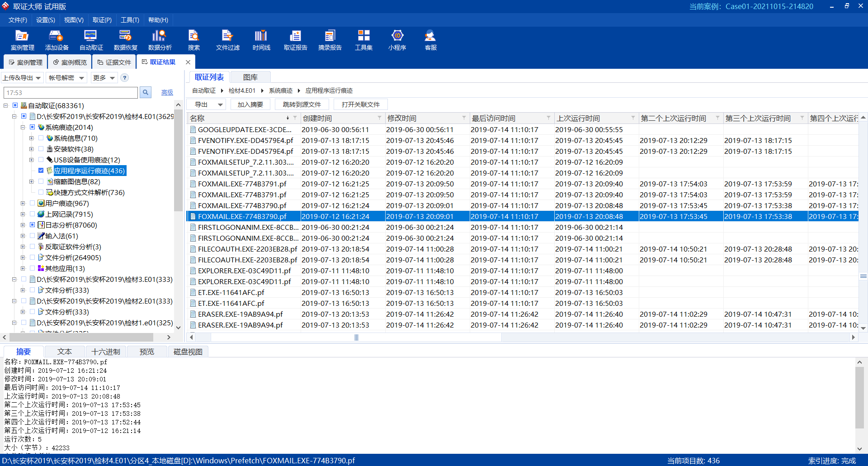868x466 pixels.
Task: Open the 帐号解密 dropdown
Action: pyautogui.click(x=67, y=78)
